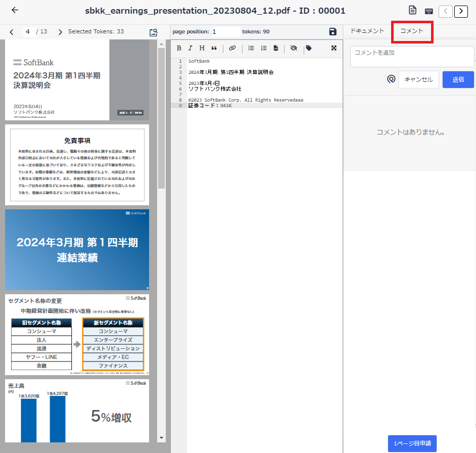
Task: Select the 免責事項 slide thumbnail
Action: click(77, 165)
